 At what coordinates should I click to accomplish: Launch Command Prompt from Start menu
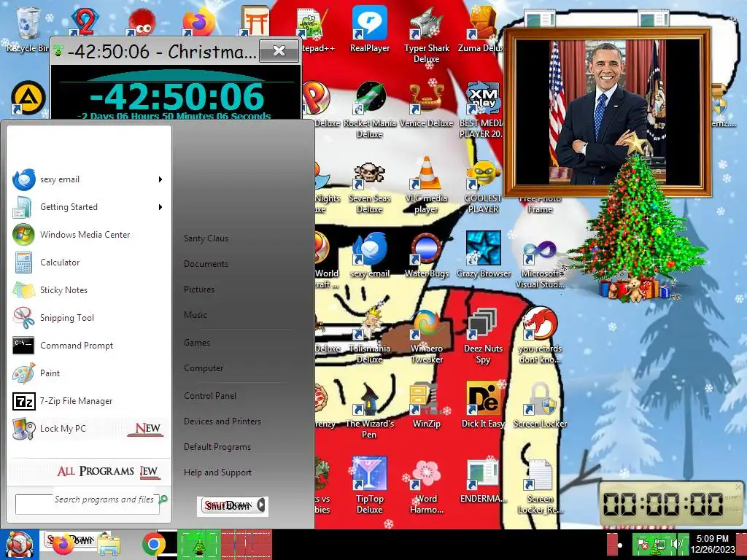coord(88,346)
